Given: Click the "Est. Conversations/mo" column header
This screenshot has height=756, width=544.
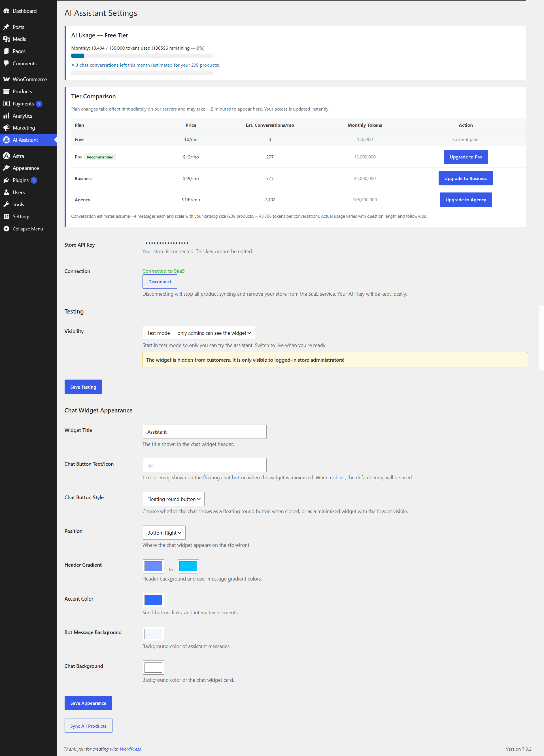Looking at the screenshot, I should [x=270, y=125].
